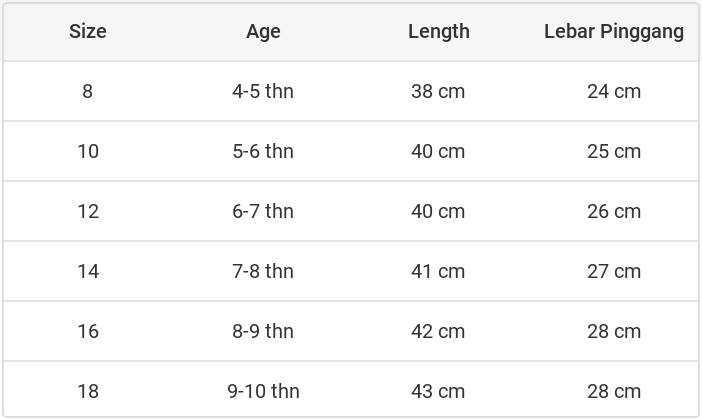This screenshot has width=702, height=420.
Task: Click the 24 cm waist width cell
Action: [x=614, y=91]
